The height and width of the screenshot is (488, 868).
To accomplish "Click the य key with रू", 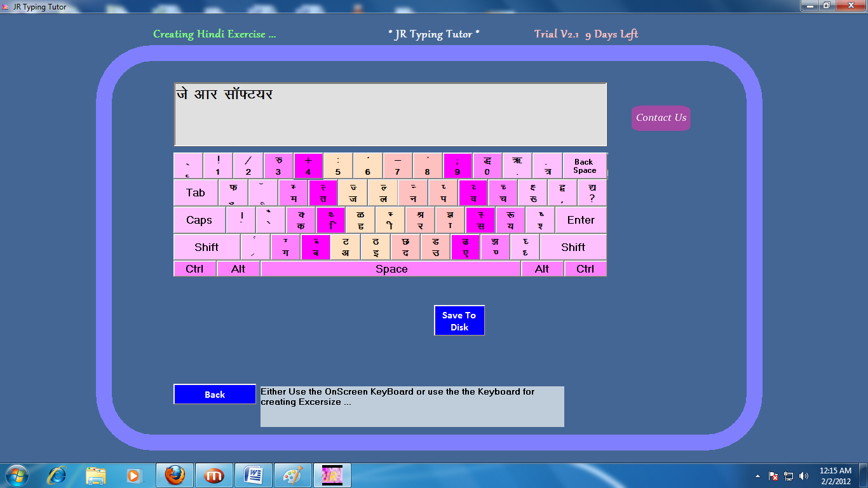I will [x=510, y=220].
